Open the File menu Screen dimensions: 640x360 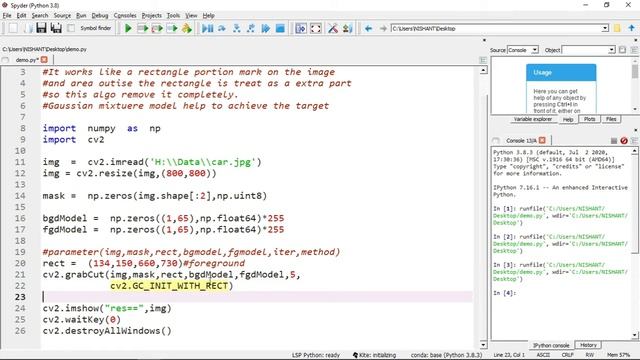tap(7, 16)
